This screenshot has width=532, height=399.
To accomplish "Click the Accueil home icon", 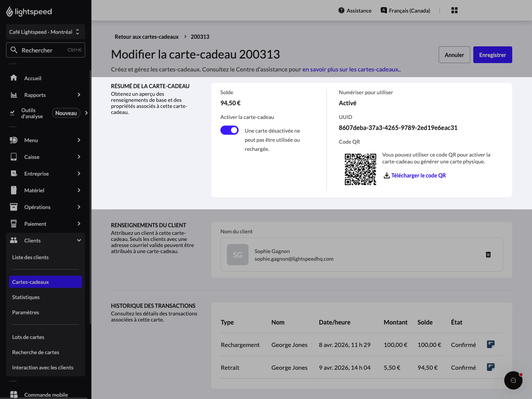I will 14,78.
